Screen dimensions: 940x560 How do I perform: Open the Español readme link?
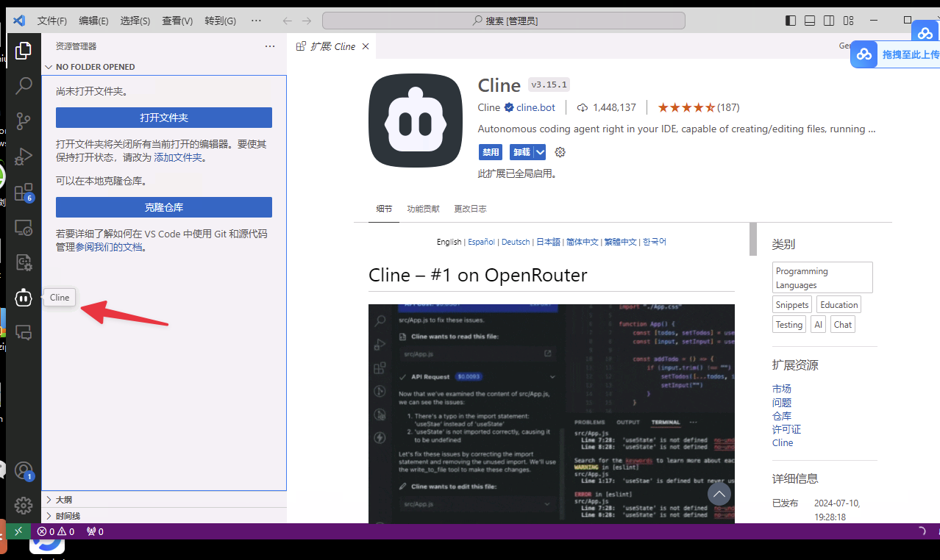tap(482, 242)
